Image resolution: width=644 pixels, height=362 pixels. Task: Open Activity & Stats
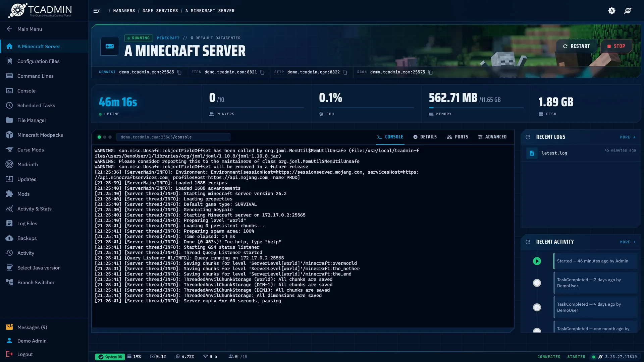(44, 209)
